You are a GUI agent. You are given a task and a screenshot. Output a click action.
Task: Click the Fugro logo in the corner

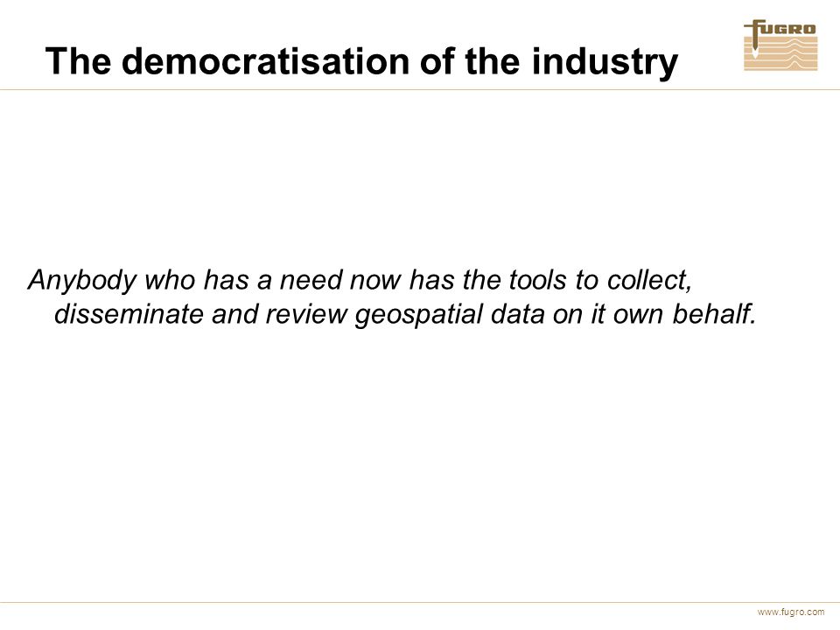pos(780,45)
